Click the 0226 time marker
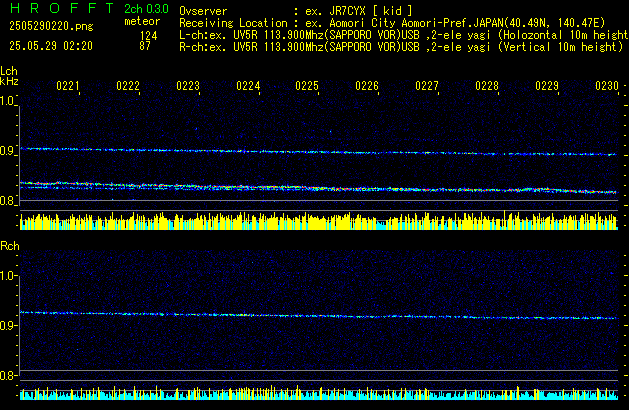The height and width of the screenshot is (410, 629). point(367,86)
